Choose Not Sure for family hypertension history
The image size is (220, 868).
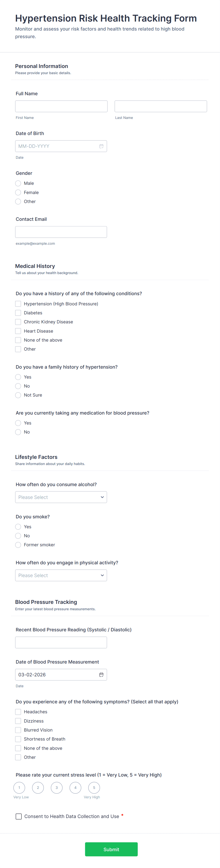click(x=18, y=395)
